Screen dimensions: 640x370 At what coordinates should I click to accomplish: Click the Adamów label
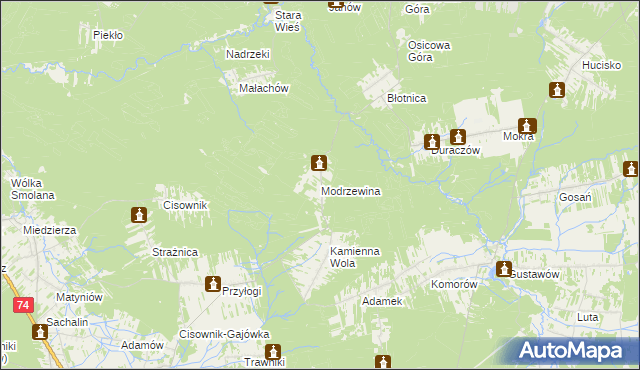point(142,346)
